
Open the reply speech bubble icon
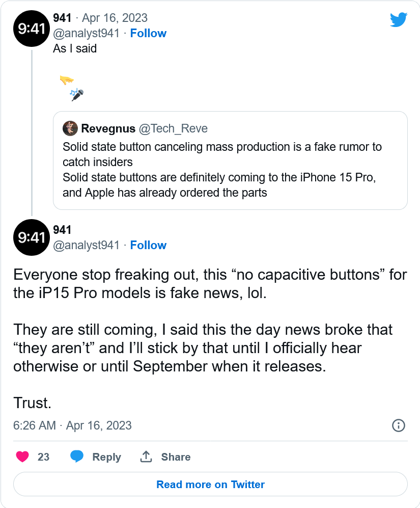click(77, 457)
